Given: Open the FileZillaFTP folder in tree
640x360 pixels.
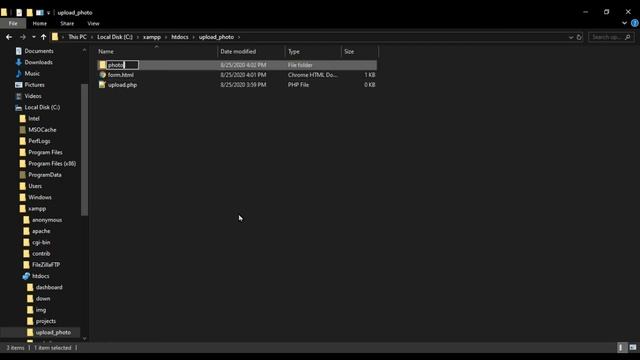Looking at the screenshot, I should [46, 265].
